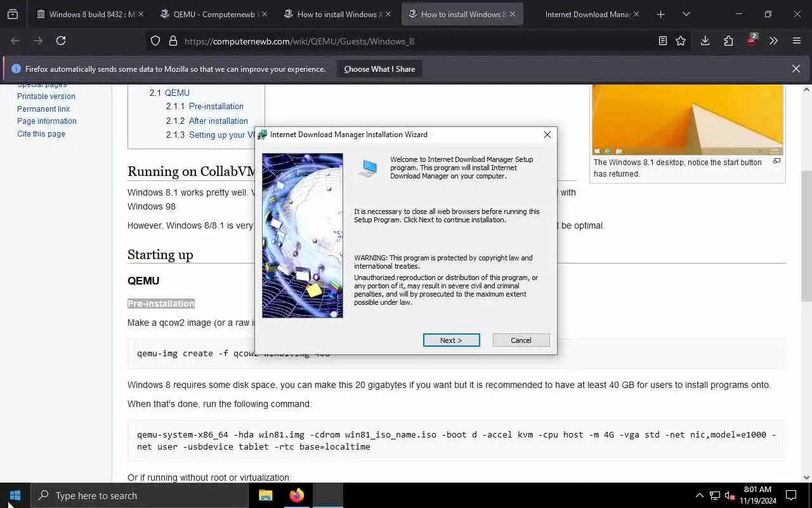The image size is (812, 508).
Task: Click the Firefox taskbar icon
Action: pos(296,495)
